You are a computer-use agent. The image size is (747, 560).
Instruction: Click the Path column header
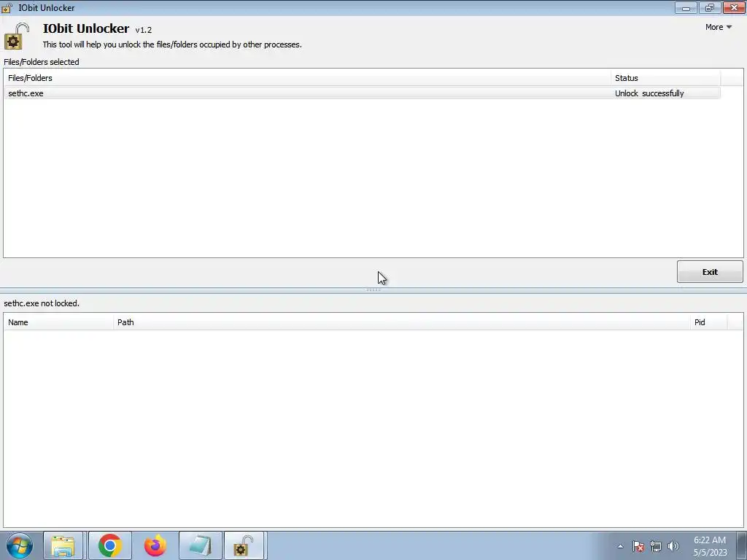[x=402, y=322]
